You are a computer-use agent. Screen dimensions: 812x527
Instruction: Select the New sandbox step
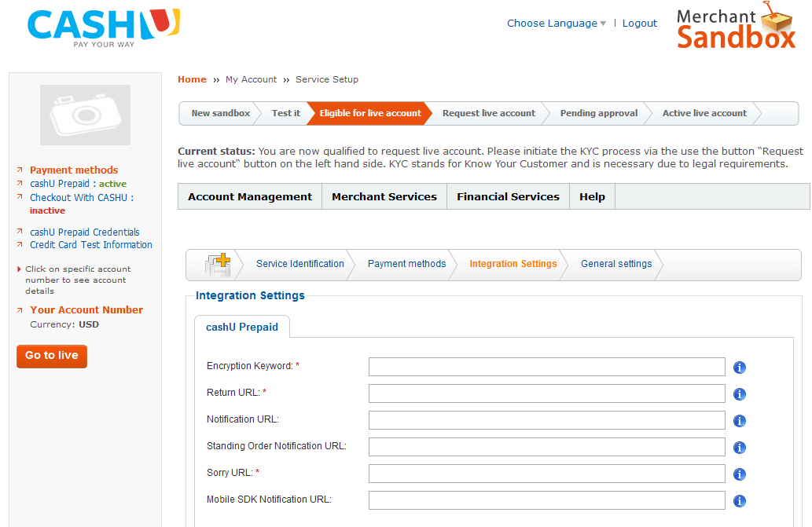(x=221, y=113)
